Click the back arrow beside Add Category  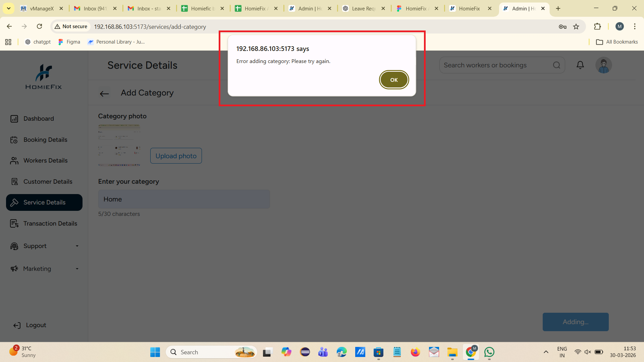click(104, 94)
